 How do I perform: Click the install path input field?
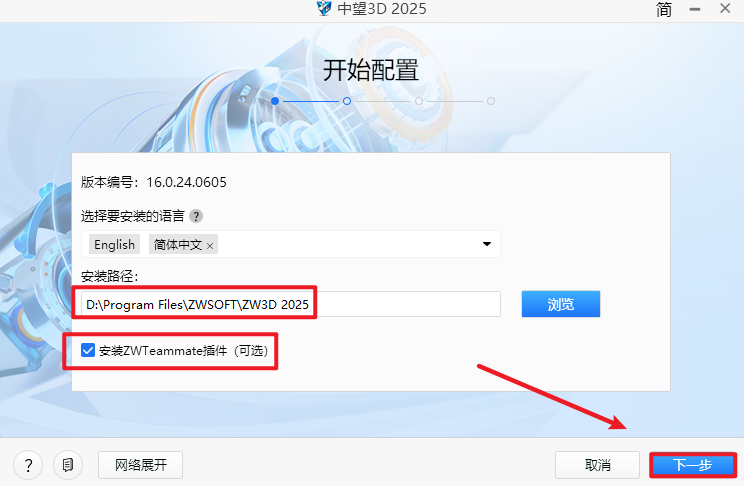291,304
